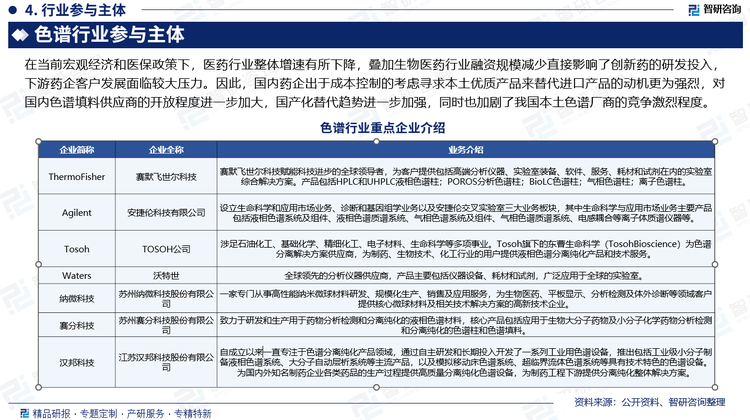Image resolution: width=750 pixels, height=420 pixels.
Task: Select the '赛默飞世尔科技' full name cell
Action: 166,177
